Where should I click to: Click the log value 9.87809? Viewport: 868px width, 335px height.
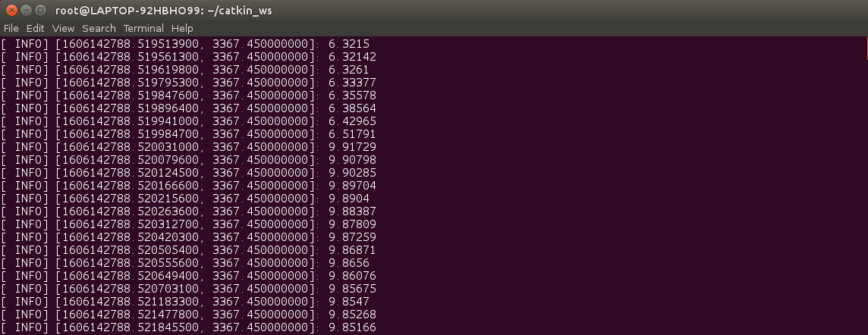click(352, 224)
